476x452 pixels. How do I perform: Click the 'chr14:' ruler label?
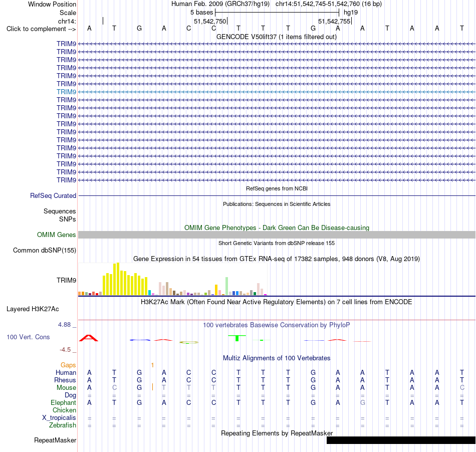tap(67, 21)
